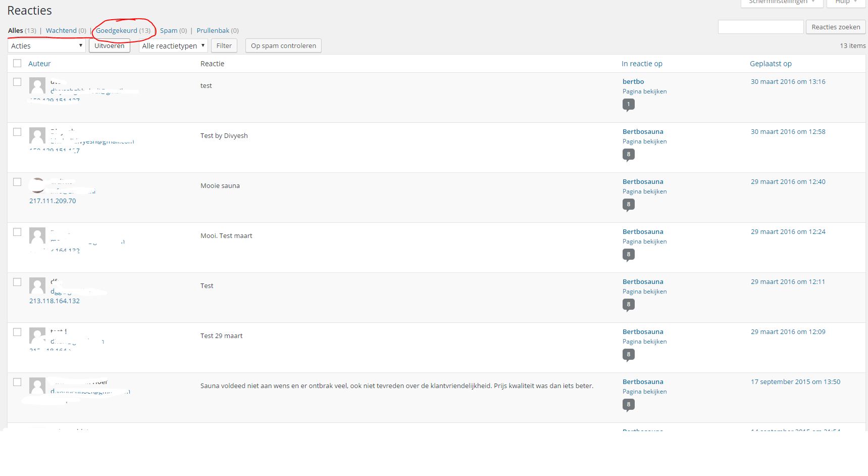Open comment bubble in 'Test 29 maart' row
The image size is (868, 476).
pyautogui.click(x=628, y=355)
